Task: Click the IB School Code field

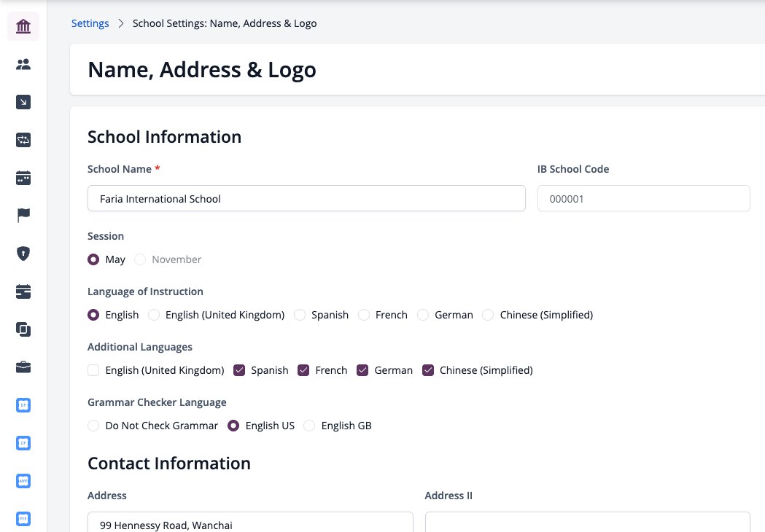Action: pyautogui.click(x=643, y=198)
